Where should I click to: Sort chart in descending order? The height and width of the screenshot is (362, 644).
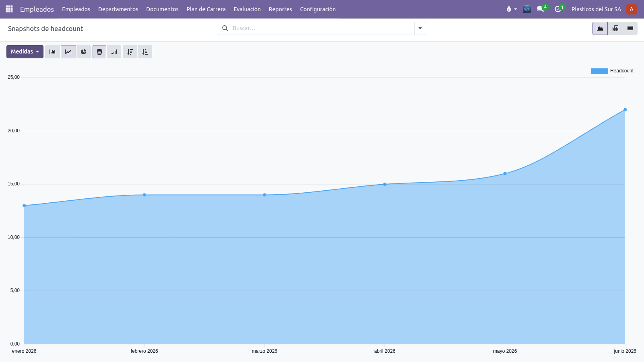[130, 51]
